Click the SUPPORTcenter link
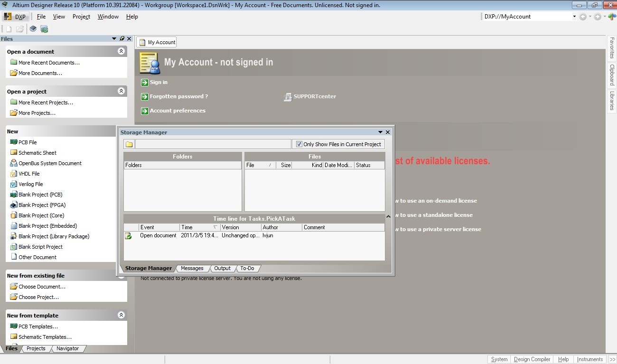The width and height of the screenshot is (617, 364). (315, 96)
